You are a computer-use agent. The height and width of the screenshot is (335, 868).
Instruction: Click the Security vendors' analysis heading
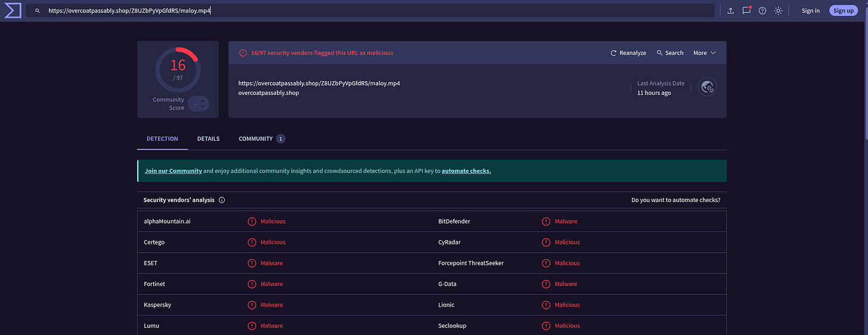click(179, 200)
